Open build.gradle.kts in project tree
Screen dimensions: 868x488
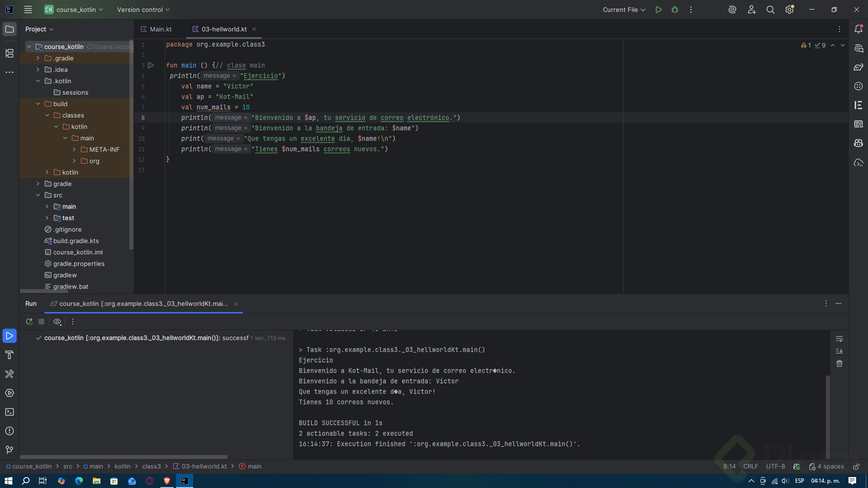tap(76, 241)
